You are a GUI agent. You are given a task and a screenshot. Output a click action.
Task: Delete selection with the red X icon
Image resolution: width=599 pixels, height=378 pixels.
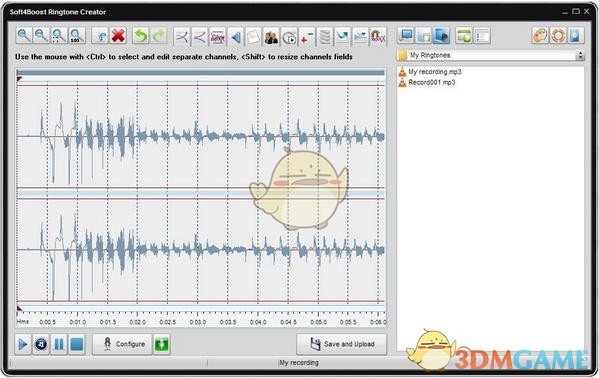[118, 36]
